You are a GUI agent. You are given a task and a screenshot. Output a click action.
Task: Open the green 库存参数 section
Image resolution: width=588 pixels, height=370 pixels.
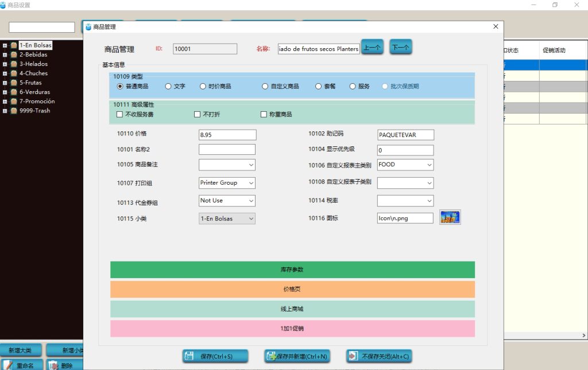click(x=292, y=270)
